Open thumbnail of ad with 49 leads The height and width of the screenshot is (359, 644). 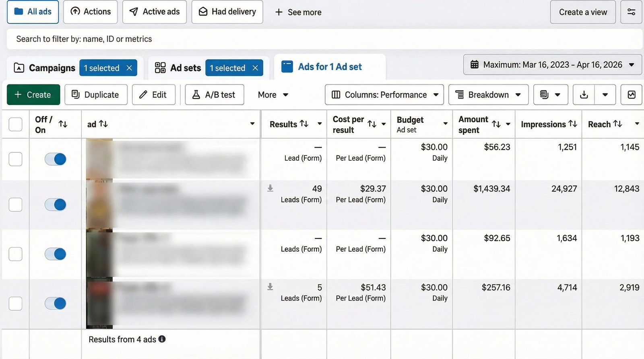(99, 205)
